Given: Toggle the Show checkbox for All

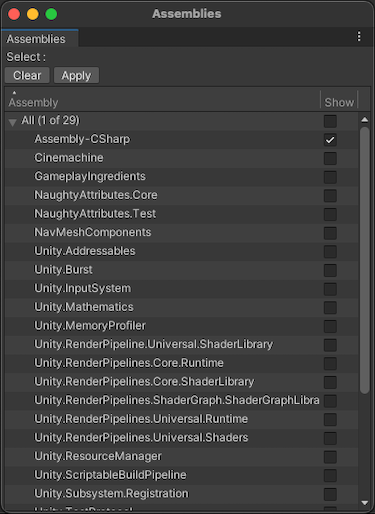Looking at the screenshot, I should pos(330,121).
